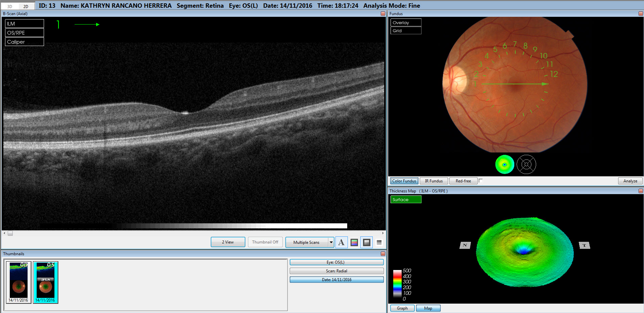The height and width of the screenshot is (313, 644).
Task: Toggle the checkbox next to Red-free
Action: click(481, 181)
